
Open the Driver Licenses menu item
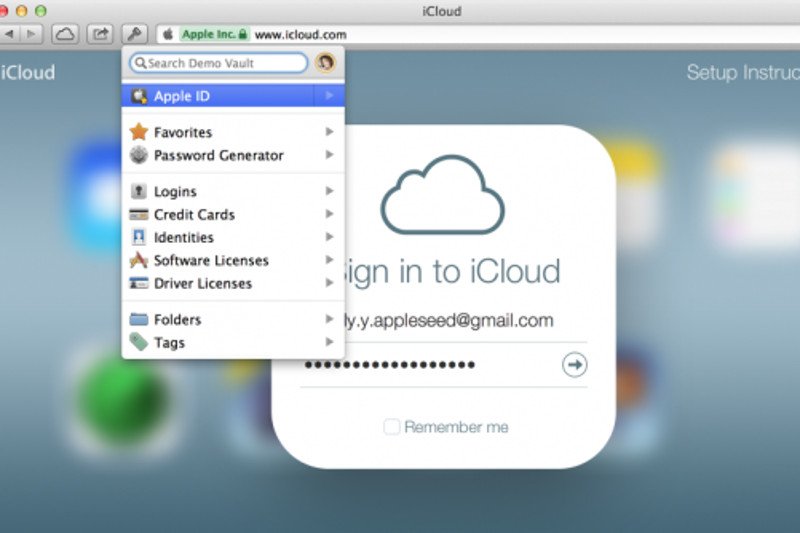(x=202, y=283)
